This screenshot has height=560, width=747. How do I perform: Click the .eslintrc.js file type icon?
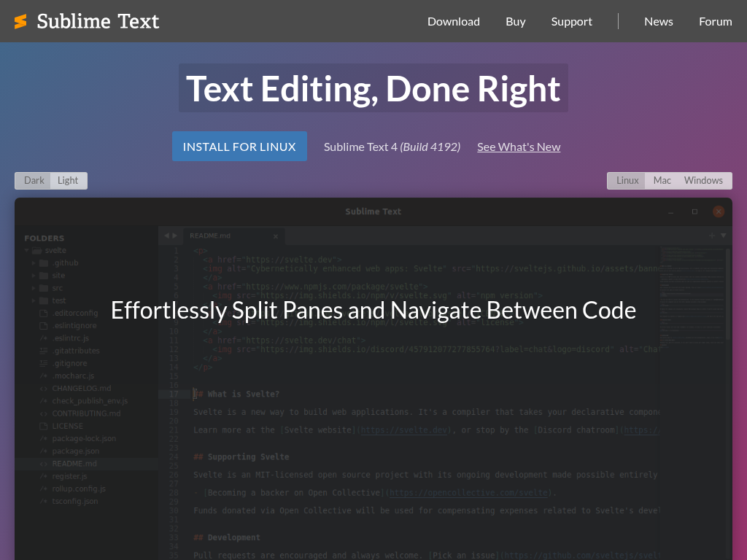(x=44, y=338)
